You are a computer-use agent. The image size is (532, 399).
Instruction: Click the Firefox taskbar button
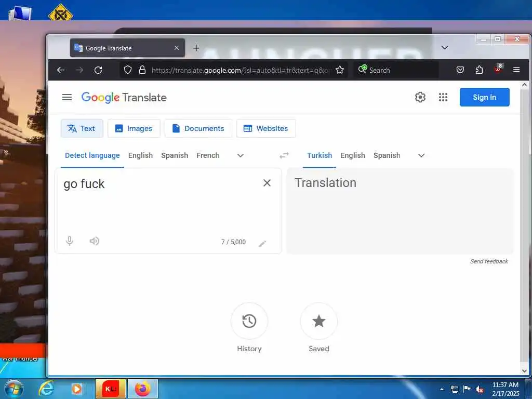point(143,389)
